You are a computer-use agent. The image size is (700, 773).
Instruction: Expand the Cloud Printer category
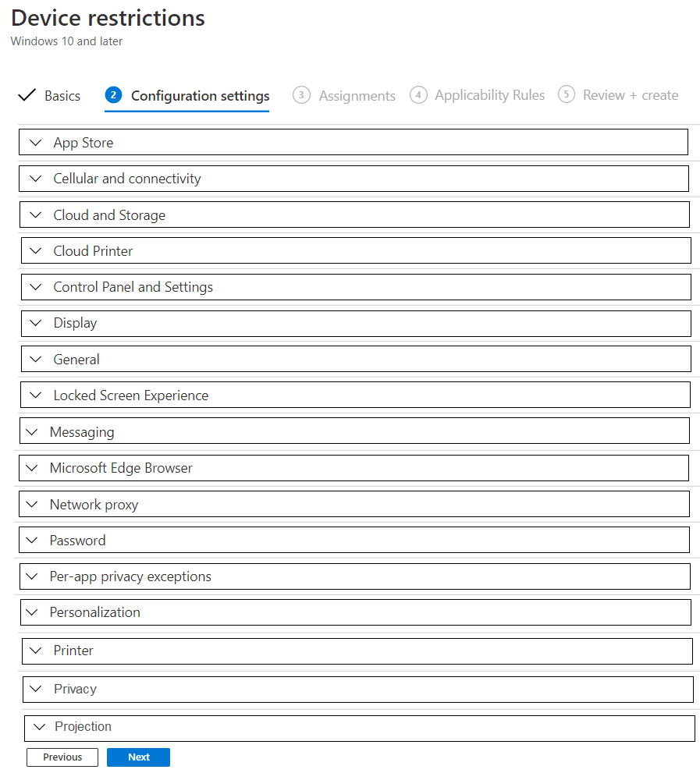pyautogui.click(x=93, y=251)
